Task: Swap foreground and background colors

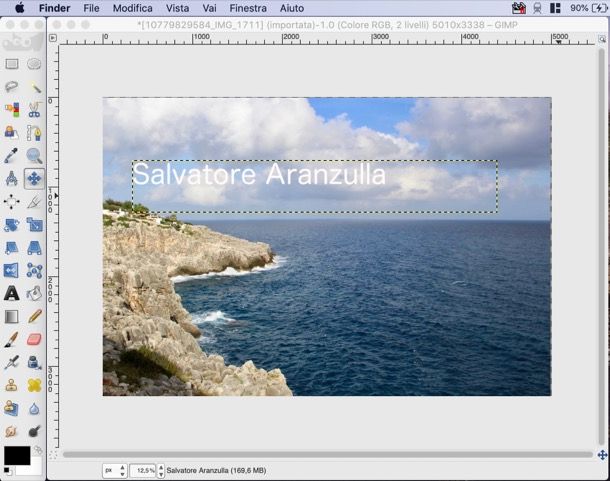Action: (x=38, y=450)
